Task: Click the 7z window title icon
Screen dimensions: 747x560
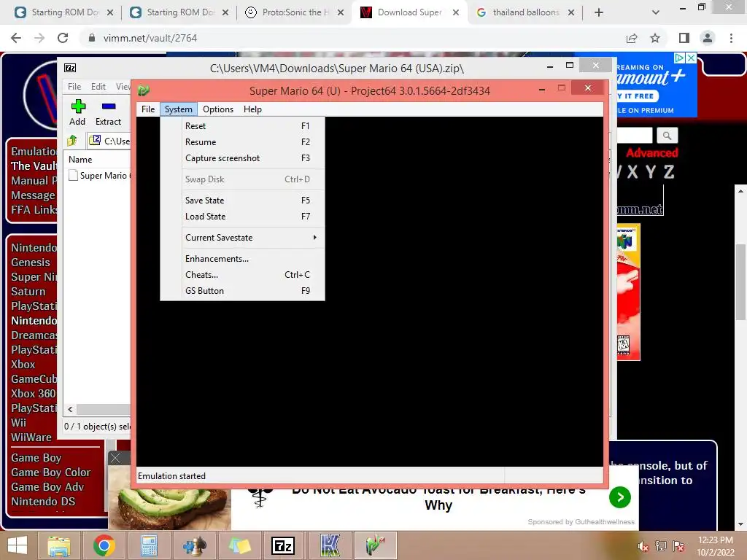Action: click(x=70, y=68)
